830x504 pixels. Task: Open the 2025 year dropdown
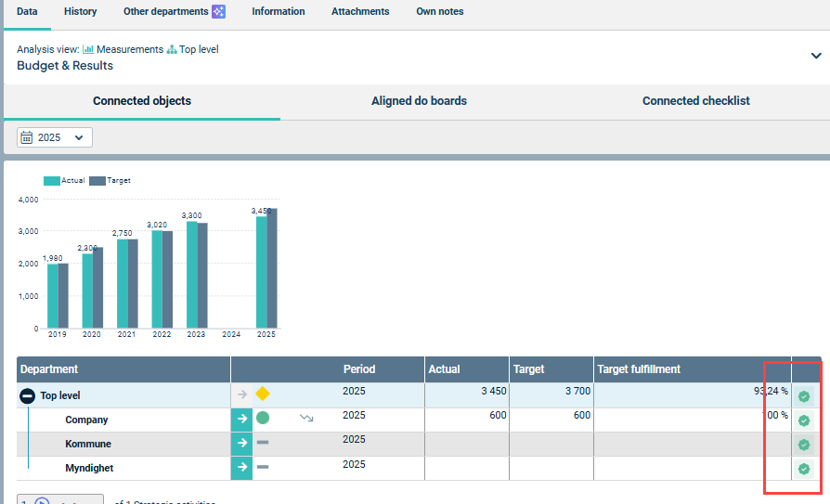pos(55,137)
